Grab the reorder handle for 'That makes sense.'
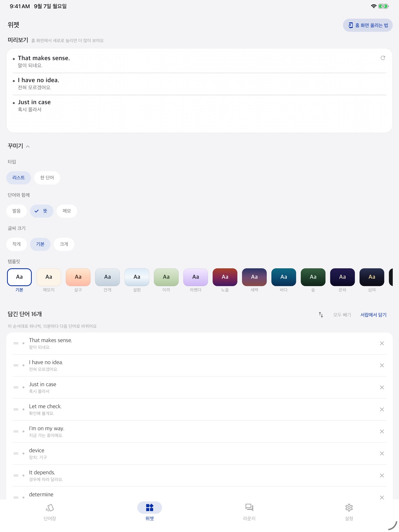Viewport: 399px width, 532px height. click(x=16, y=343)
